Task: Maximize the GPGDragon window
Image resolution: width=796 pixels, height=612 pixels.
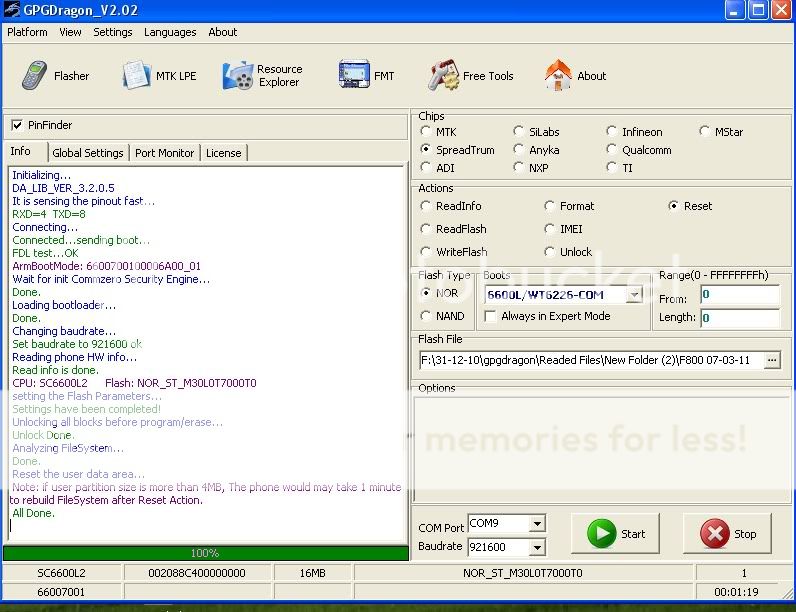Action: 758,10
